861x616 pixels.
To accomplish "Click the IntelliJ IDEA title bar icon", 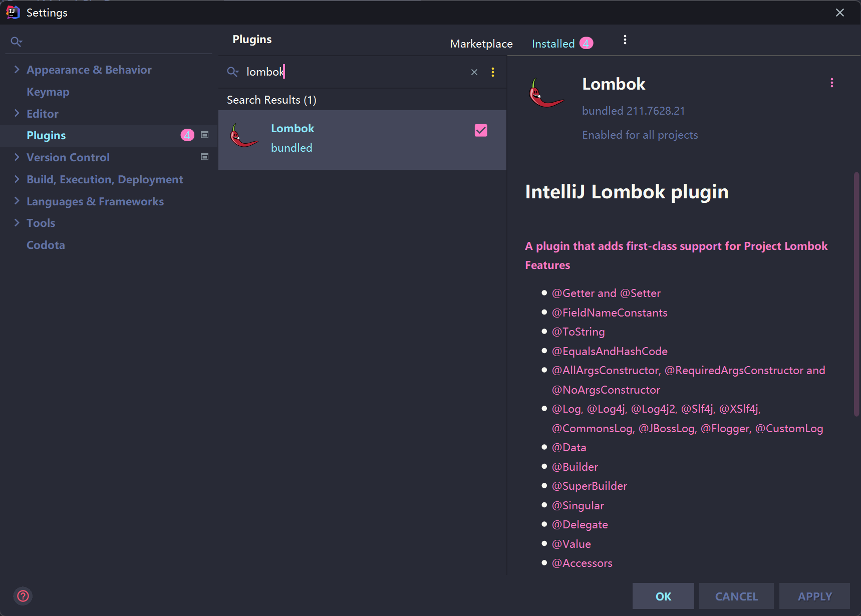I will click(13, 12).
